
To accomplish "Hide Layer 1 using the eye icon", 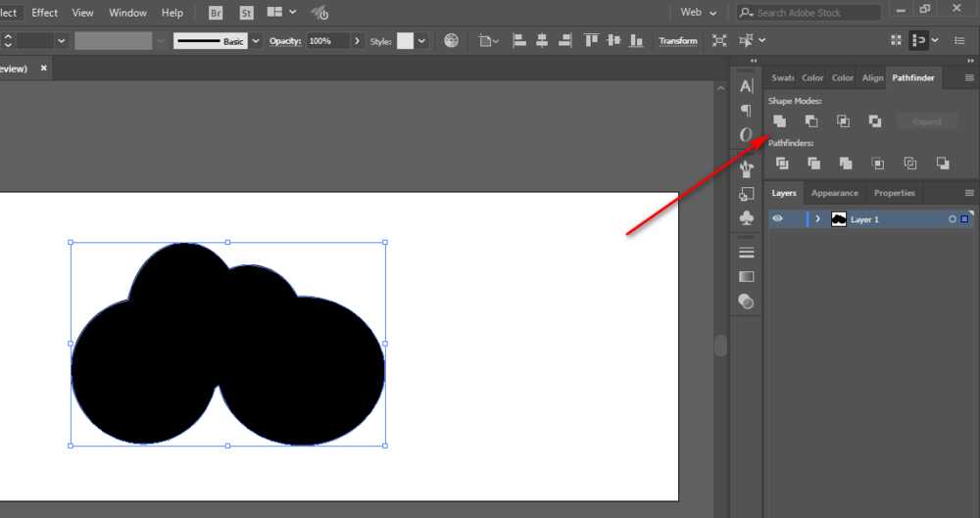I will click(x=777, y=219).
